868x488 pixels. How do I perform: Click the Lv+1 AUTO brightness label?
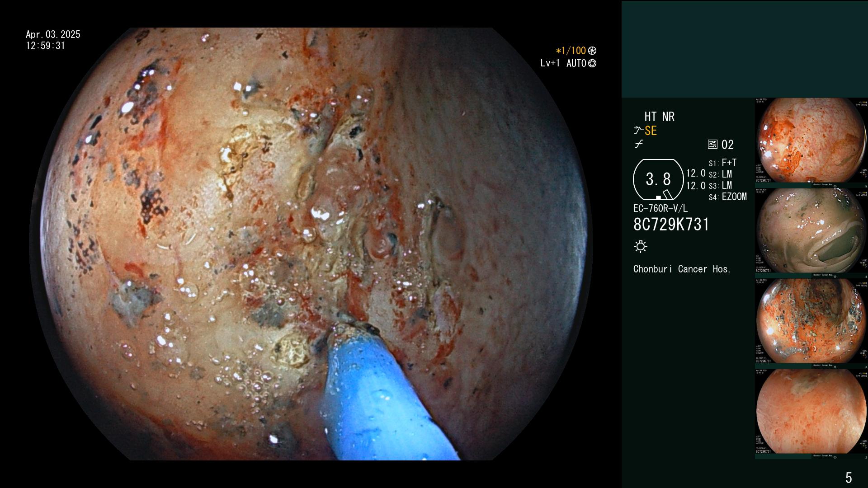pyautogui.click(x=563, y=63)
